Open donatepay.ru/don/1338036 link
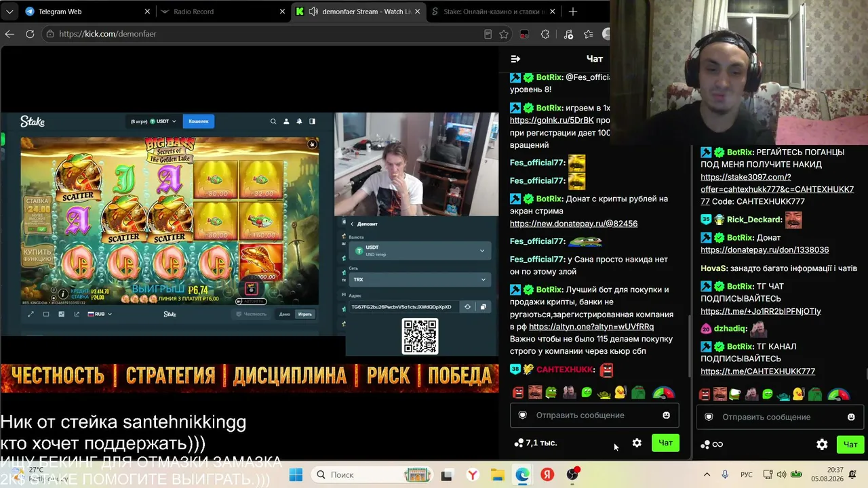 [x=764, y=250]
